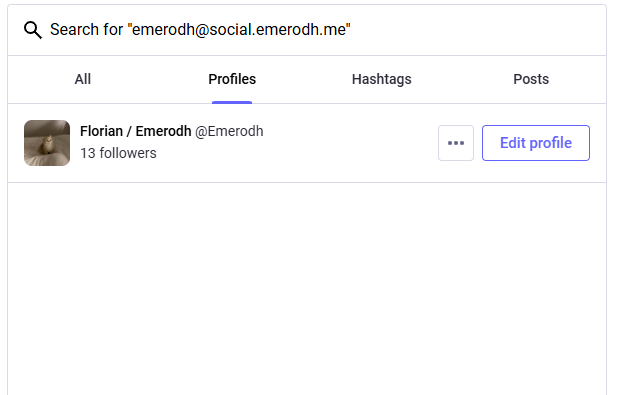Open Florian's cat avatar picture
This screenshot has height=395, width=617.
pos(47,143)
